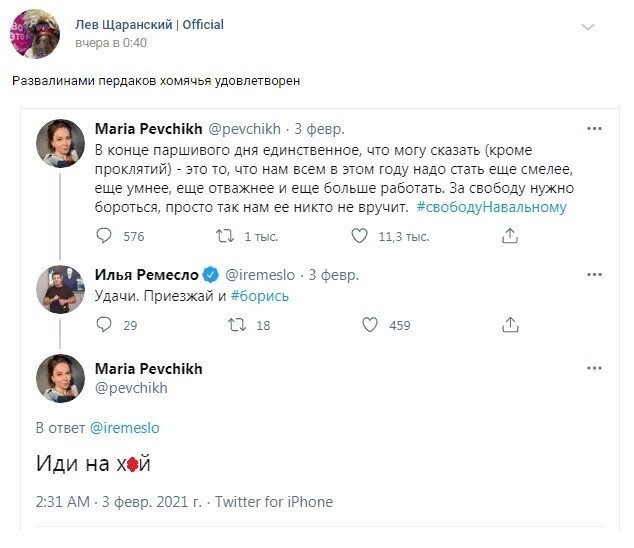The height and width of the screenshot is (548, 634).
Task: Open three-dot menu on first Maria Pevchikh tweet
Action: tap(594, 129)
